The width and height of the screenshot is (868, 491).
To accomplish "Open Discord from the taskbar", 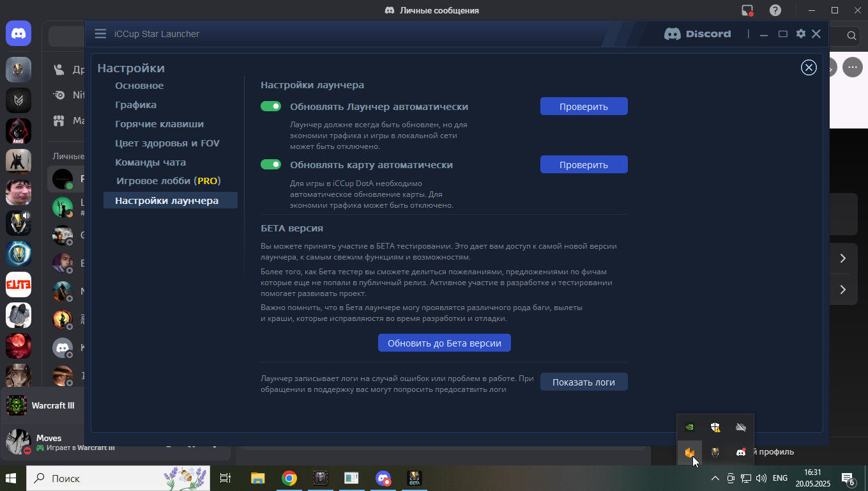I will coord(383,478).
